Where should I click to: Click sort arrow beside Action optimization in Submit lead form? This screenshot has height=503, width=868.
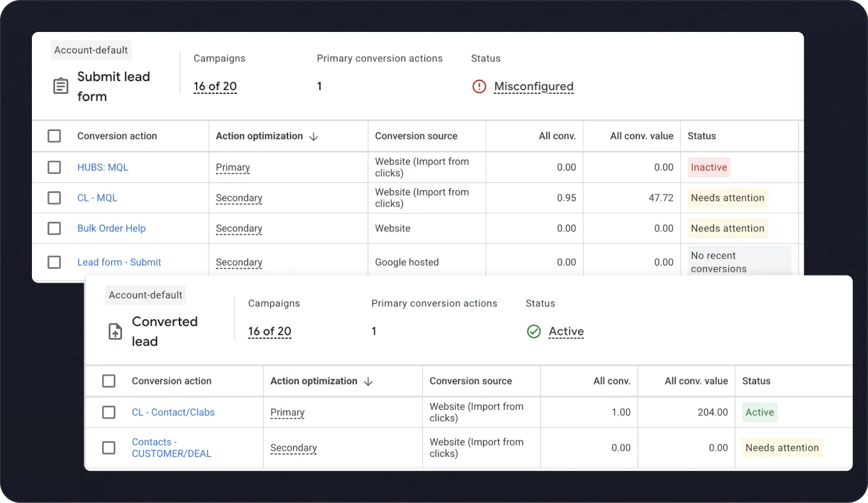[x=314, y=136]
